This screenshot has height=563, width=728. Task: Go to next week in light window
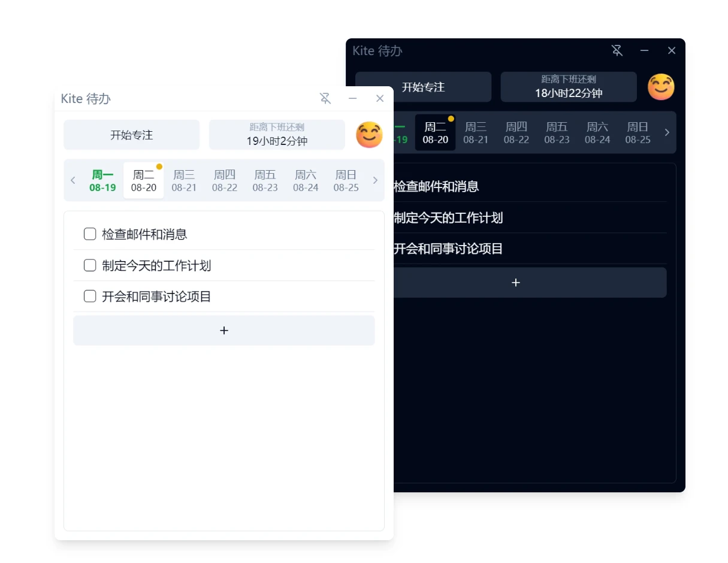pyautogui.click(x=376, y=180)
